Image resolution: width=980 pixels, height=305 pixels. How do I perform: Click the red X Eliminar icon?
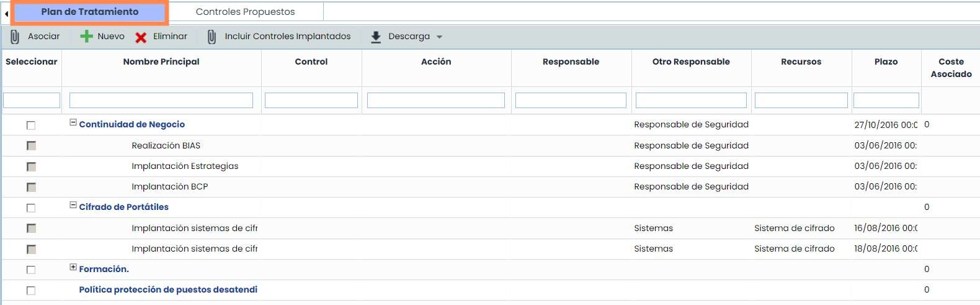(141, 37)
